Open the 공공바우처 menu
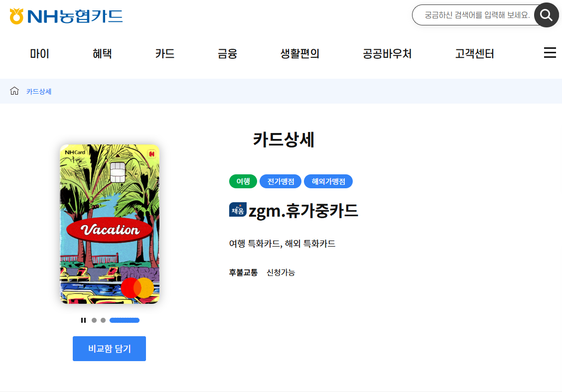 tap(387, 54)
